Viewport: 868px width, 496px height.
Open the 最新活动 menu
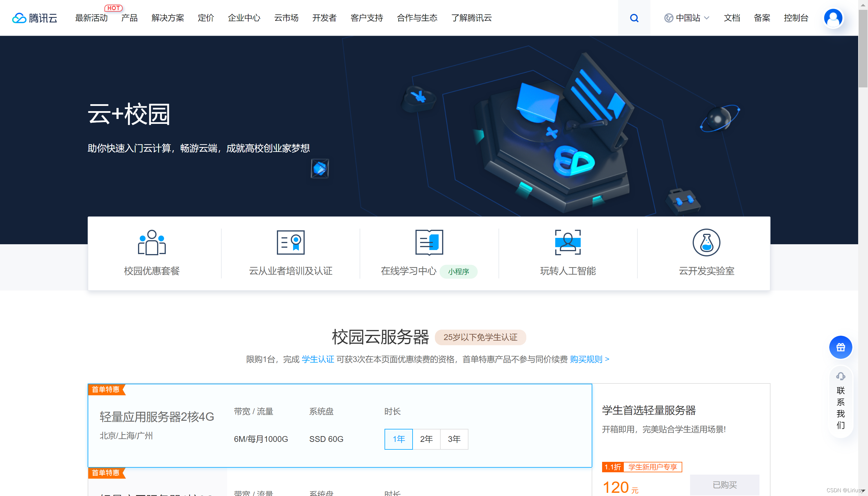click(x=91, y=18)
